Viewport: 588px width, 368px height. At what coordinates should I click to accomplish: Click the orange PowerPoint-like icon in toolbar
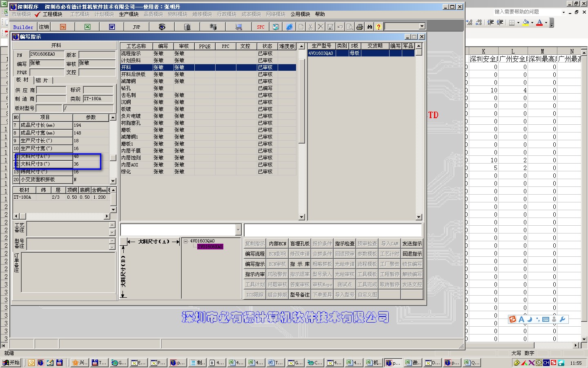click(63, 27)
